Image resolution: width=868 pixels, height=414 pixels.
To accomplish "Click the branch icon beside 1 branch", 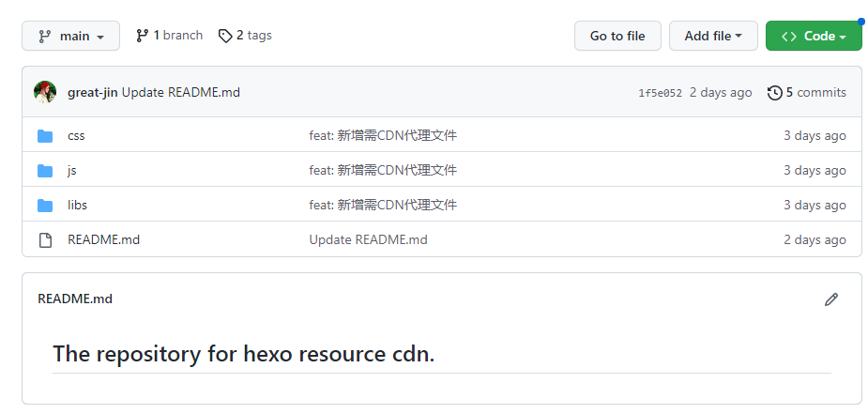I will [143, 36].
